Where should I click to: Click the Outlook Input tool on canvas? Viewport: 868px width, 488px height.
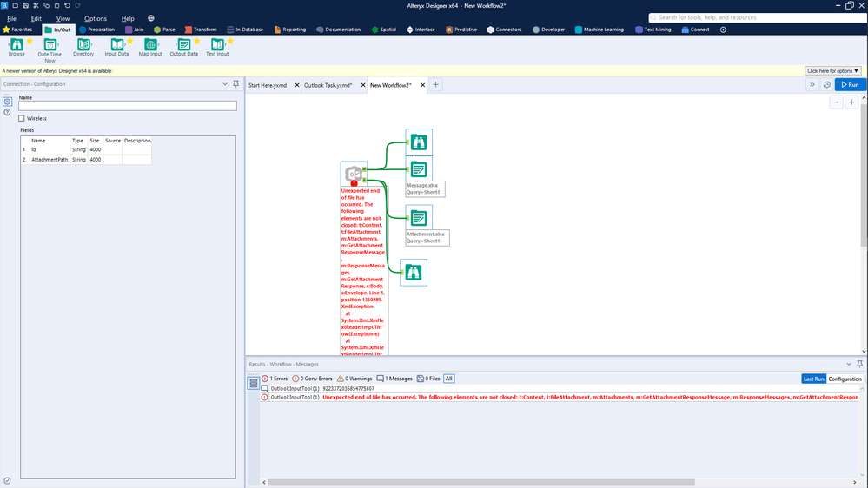[x=353, y=175]
